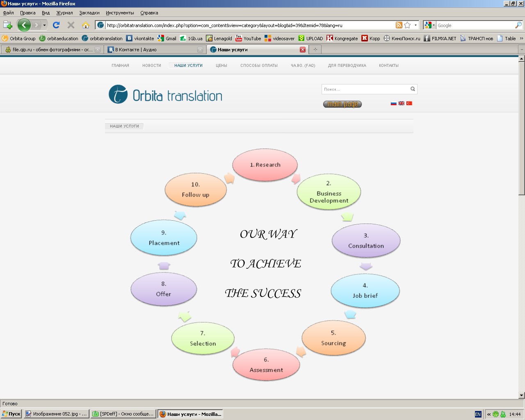Switch to the [SPDeff] taskbar window
The height and width of the screenshot is (420, 525).
click(x=123, y=414)
